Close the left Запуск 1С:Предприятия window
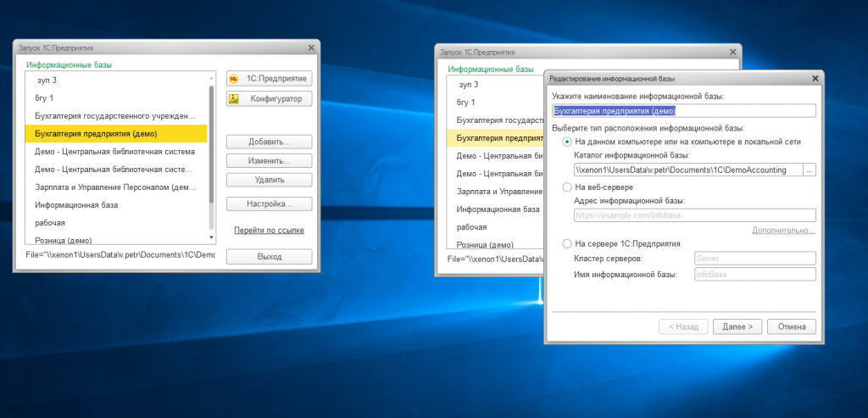The image size is (868, 418). click(311, 48)
